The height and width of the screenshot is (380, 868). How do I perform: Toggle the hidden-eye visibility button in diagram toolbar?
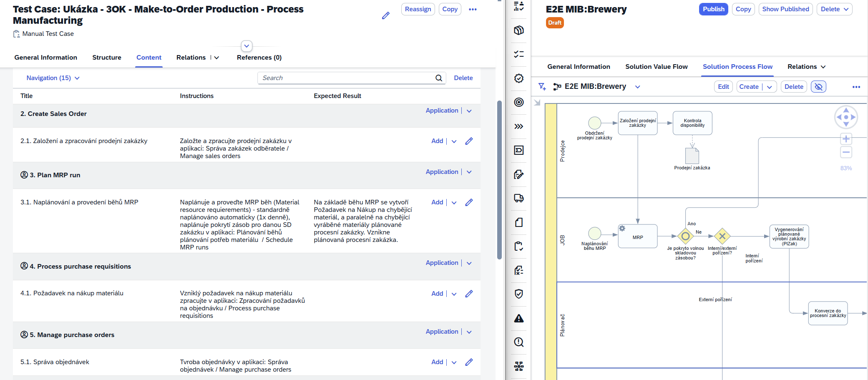point(818,87)
